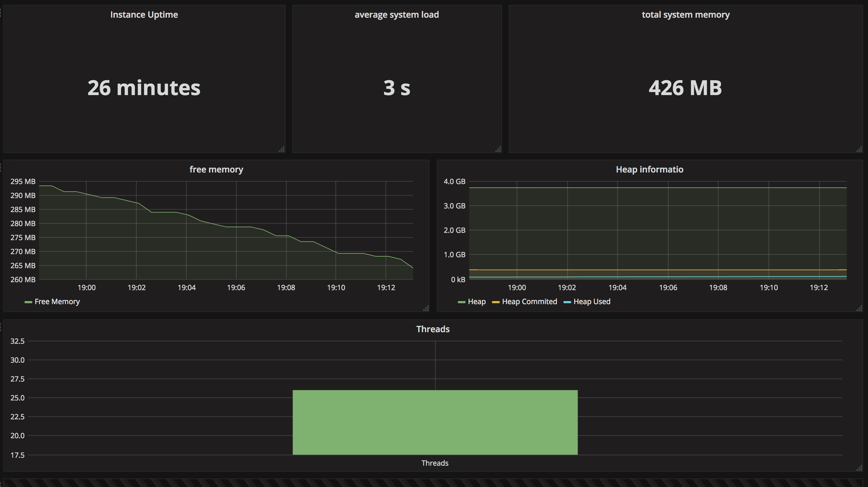
Task: Click resize handle of Instance Uptime panel
Action: point(282,149)
